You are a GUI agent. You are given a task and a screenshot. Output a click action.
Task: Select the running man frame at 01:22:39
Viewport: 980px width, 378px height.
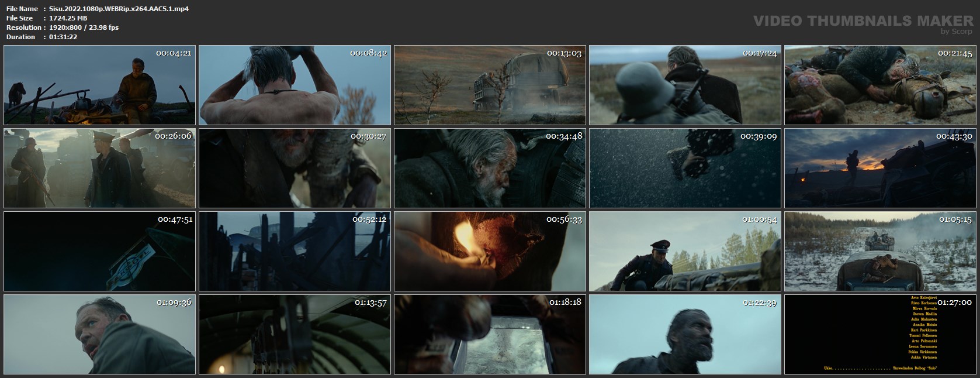pyautogui.click(x=685, y=335)
